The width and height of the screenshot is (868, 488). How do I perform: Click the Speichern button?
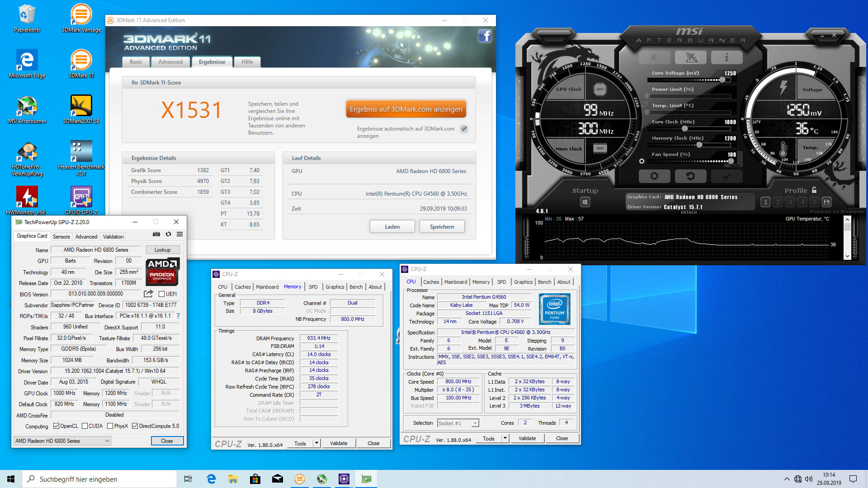442,227
